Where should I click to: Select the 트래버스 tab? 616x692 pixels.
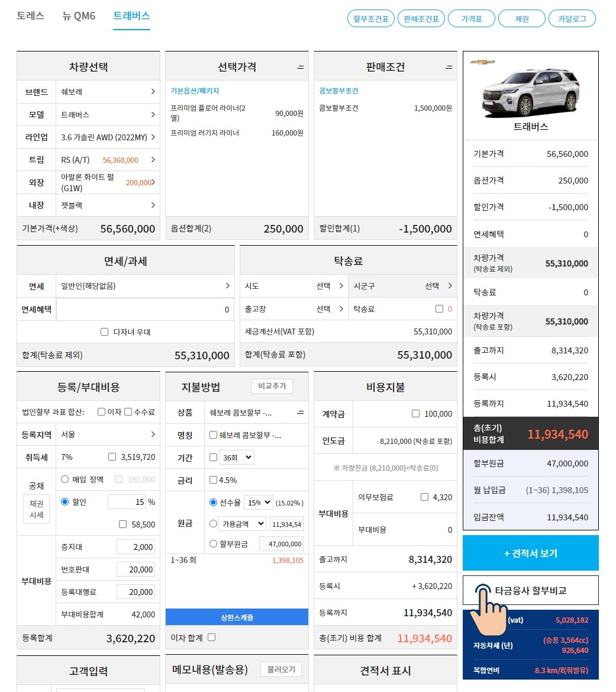(x=131, y=16)
